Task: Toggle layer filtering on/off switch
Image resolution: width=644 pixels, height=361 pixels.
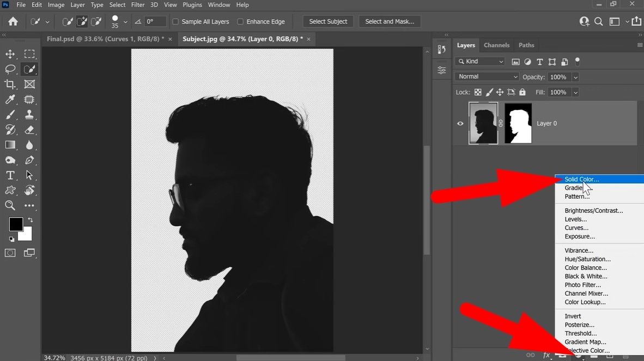Action: click(x=577, y=62)
